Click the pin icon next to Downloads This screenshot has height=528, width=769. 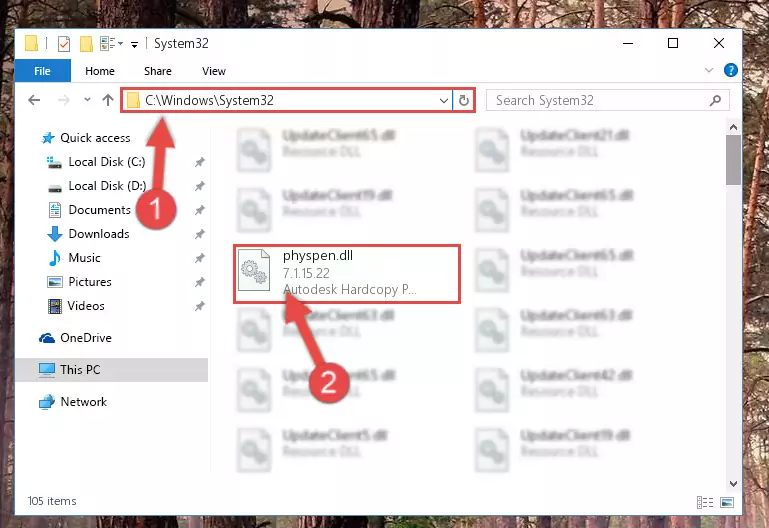click(x=200, y=234)
